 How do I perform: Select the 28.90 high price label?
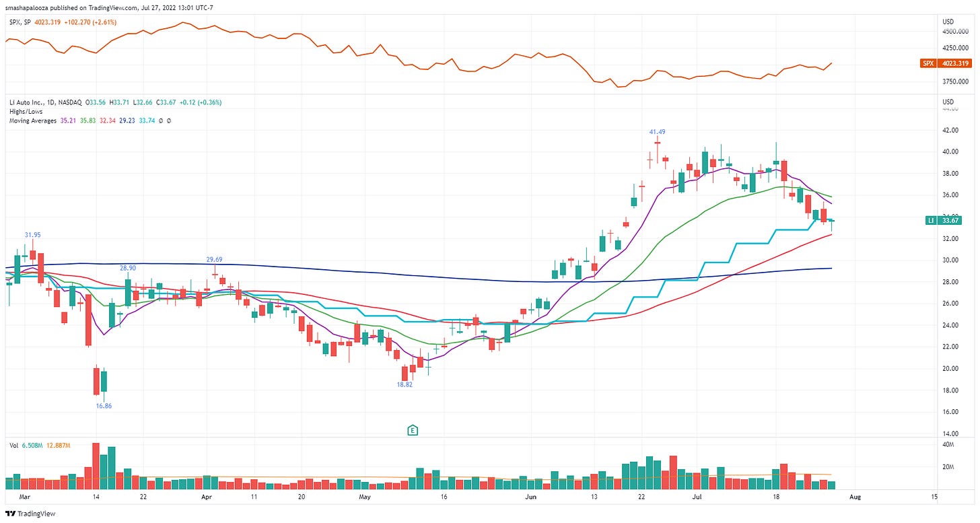tap(129, 267)
